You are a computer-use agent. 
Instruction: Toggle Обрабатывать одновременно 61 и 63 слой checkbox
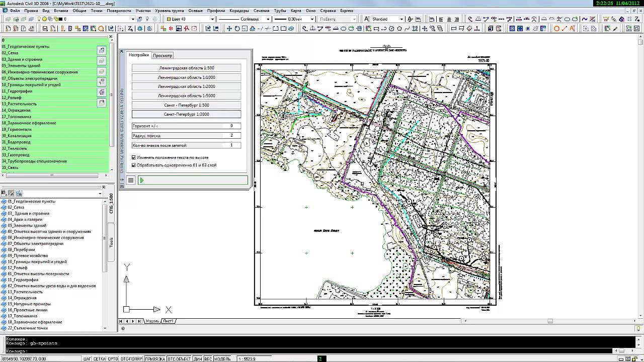(134, 165)
